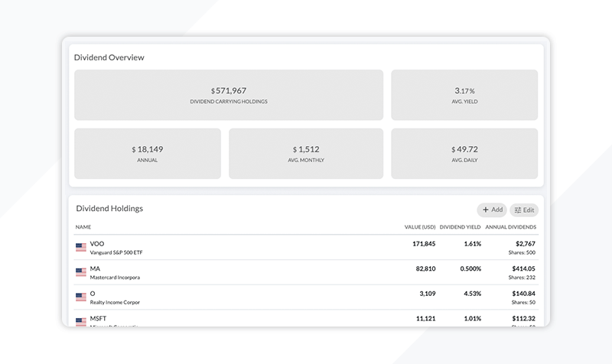This screenshot has height=364, width=612.
Task: Open the $1,512 avg. monthly card
Action: pyautogui.click(x=306, y=154)
